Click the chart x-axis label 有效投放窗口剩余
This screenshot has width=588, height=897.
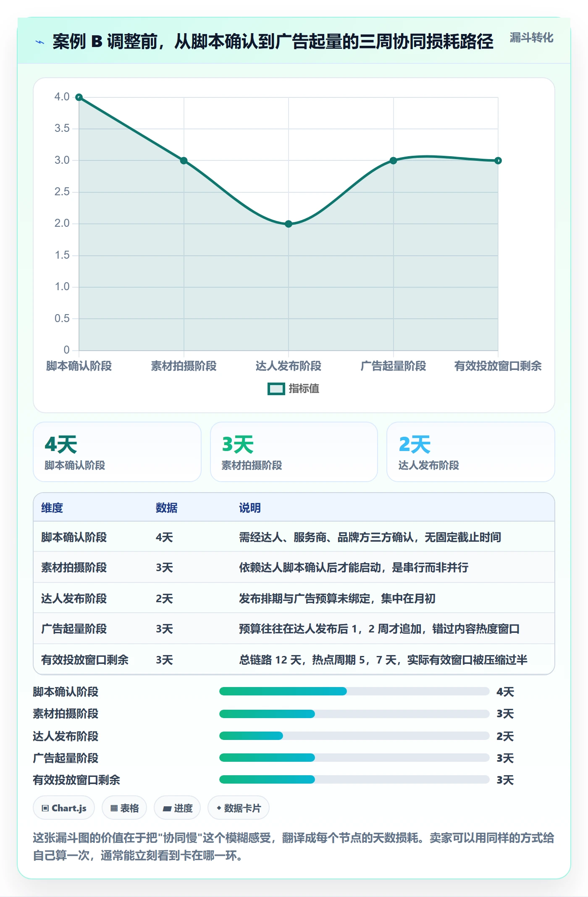[498, 366]
